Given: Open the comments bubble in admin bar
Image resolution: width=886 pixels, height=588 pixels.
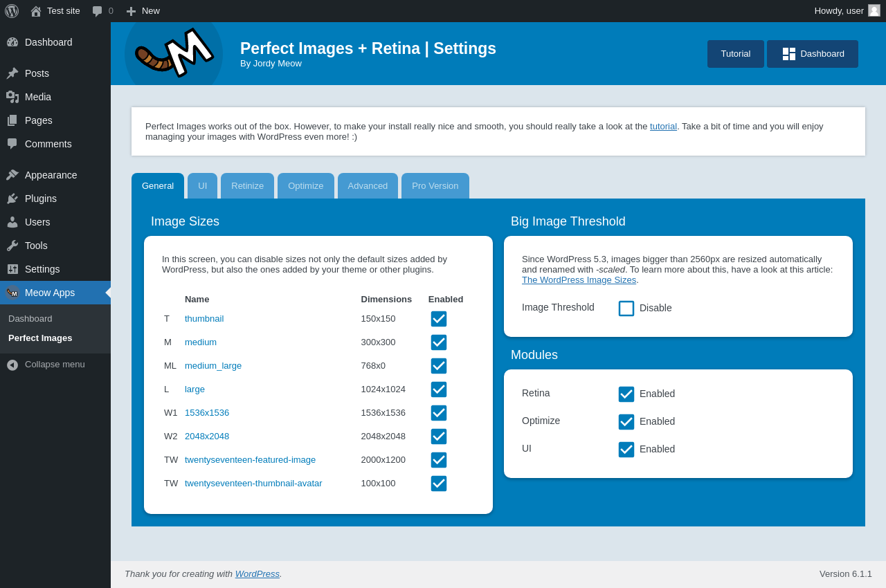Looking at the screenshot, I should pyautogui.click(x=98, y=11).
